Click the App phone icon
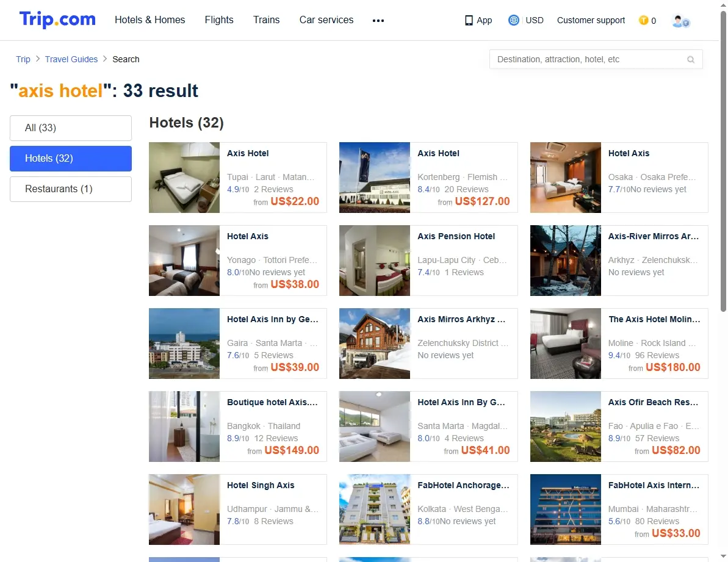This screenshot has height=562, width=728. click(x=469, y=20)
